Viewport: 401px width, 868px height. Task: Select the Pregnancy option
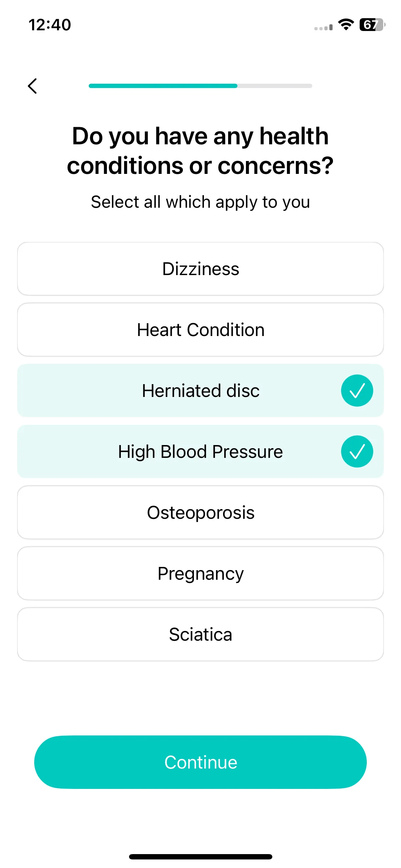[200, 573]
